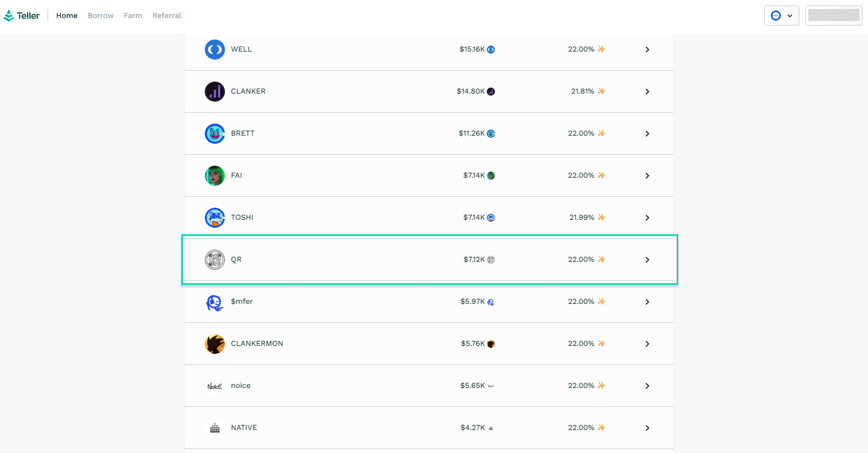Click the Teller logo icon
Screen dimensions: 868x453
point(9,16)
